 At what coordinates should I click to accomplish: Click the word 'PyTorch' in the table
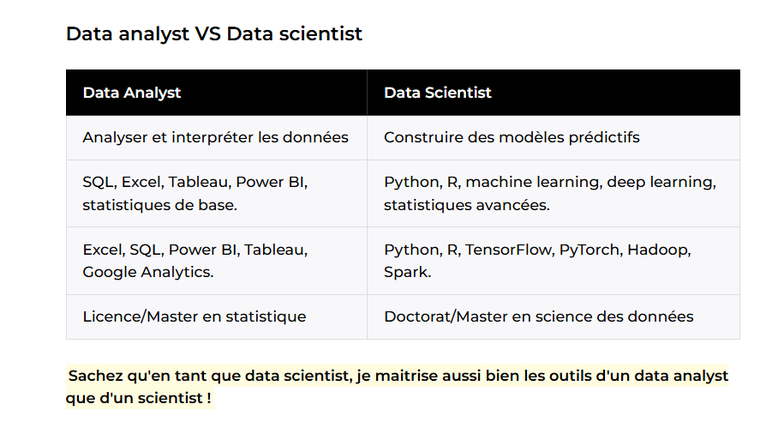coord(589,250)
